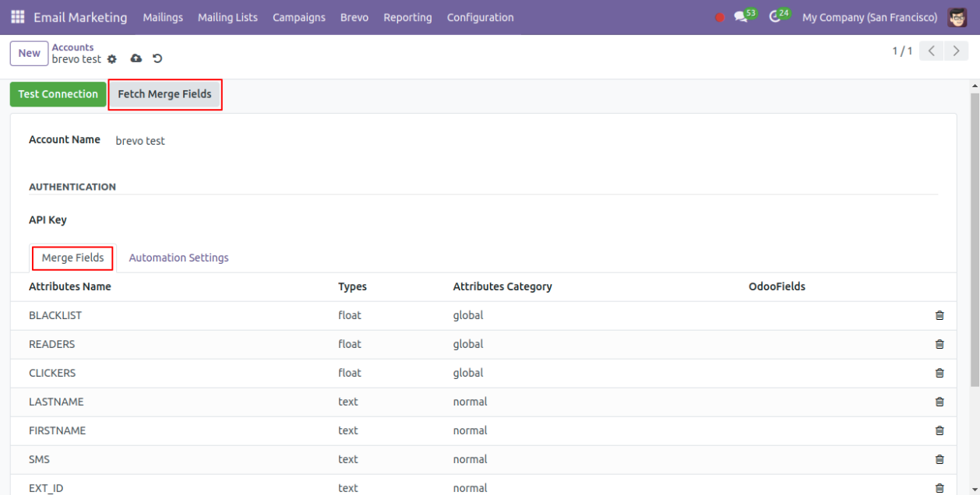
Task: Save record using the cloud upload icon
Action: pyautogui.click(x=136, y=59)
